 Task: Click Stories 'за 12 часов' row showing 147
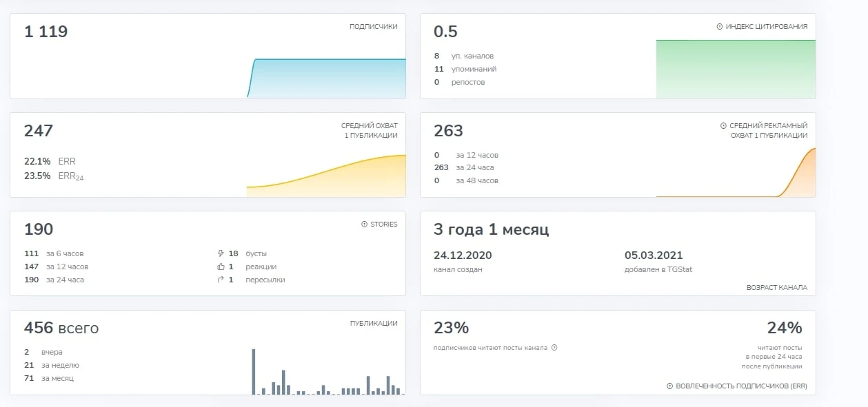(57, 267)
